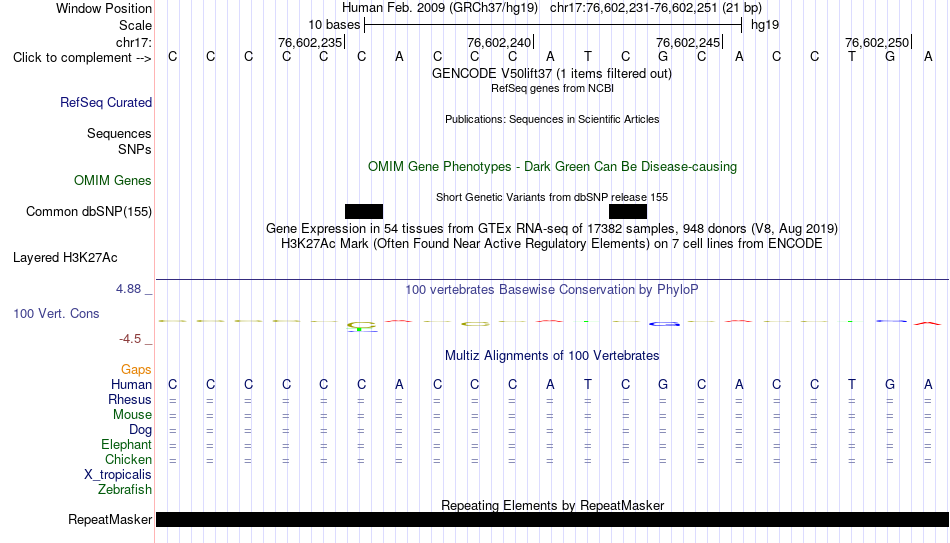The image size is (950, 543).
Task: Click the hg19 label beside the scale bar
Action: click(x=765, y=25)
